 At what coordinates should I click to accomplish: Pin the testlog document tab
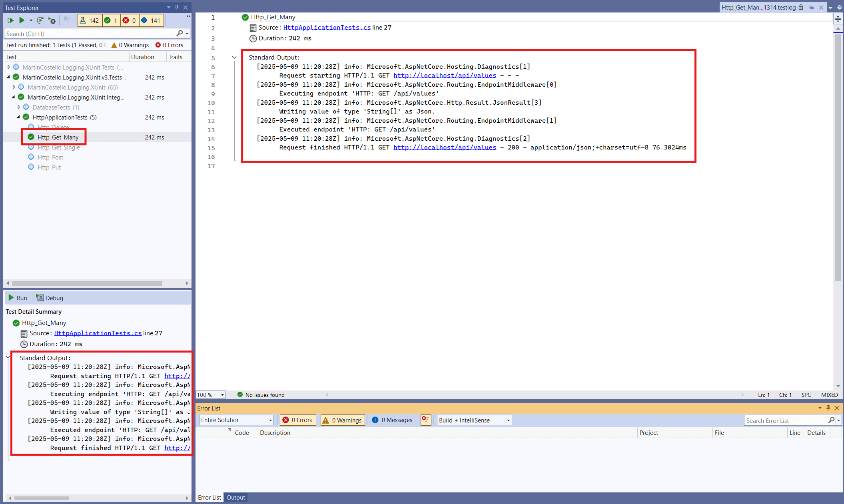tap(811, 7)
